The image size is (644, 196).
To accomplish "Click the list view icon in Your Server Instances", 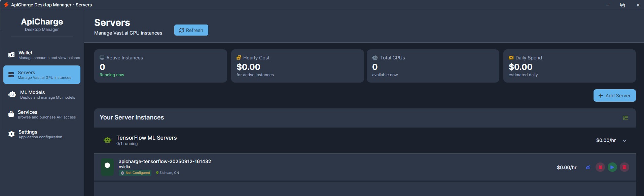I will (x=625, y=118).
